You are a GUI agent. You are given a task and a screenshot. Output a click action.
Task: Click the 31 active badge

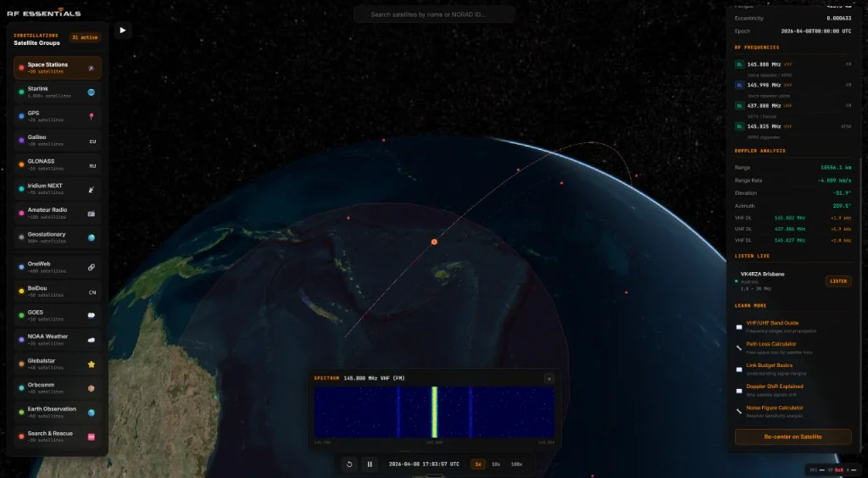[85, 37]
